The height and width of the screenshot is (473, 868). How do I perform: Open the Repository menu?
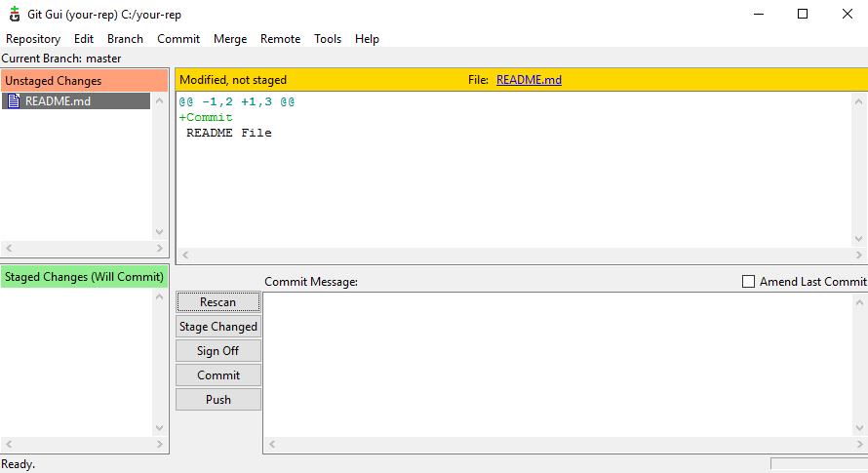(x=33, y=39)
